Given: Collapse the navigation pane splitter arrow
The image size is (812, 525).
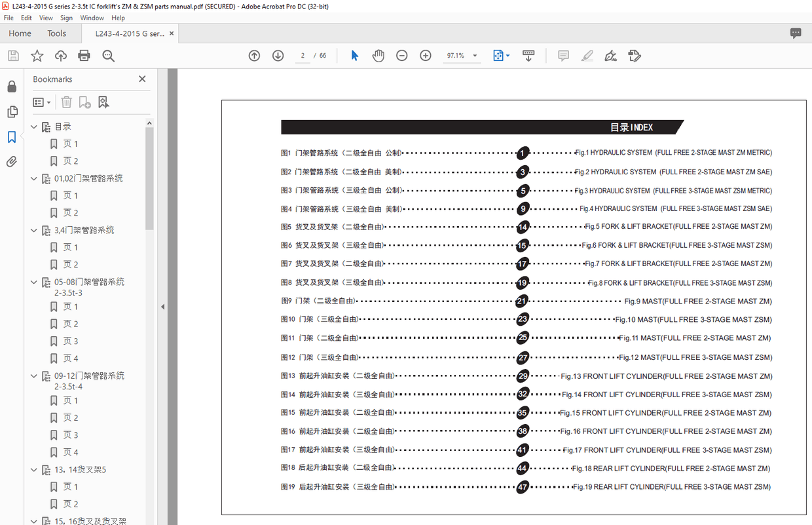Looking at the screenshot, I should click(162, 307).
